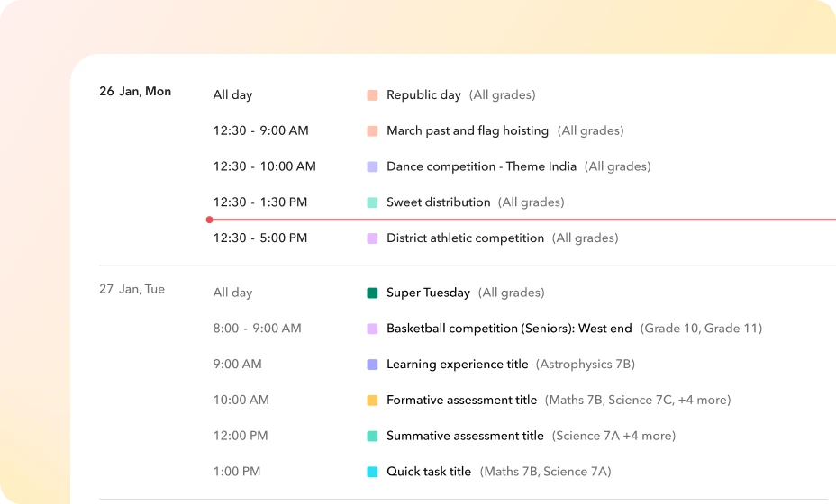Open District athletic competition event

pos(465,238)
